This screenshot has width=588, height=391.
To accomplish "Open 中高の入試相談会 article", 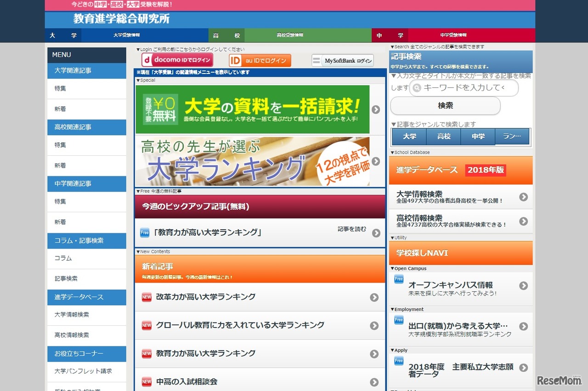I will [260, 382].
